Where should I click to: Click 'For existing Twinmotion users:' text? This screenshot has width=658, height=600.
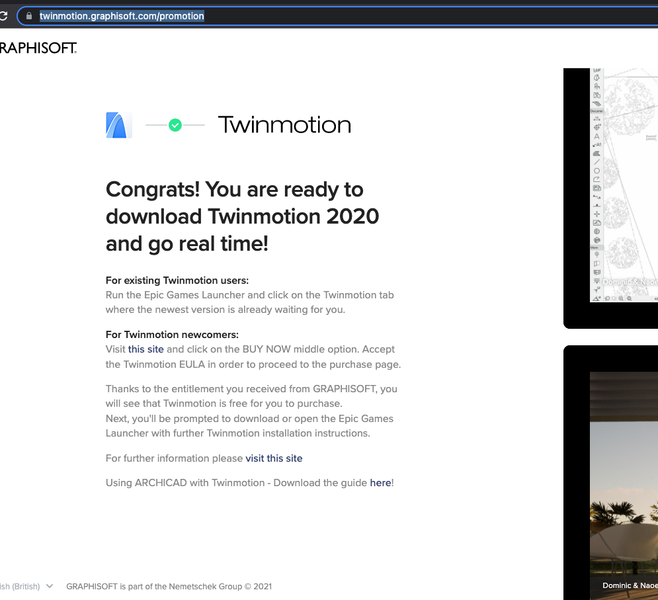point(177,280)
